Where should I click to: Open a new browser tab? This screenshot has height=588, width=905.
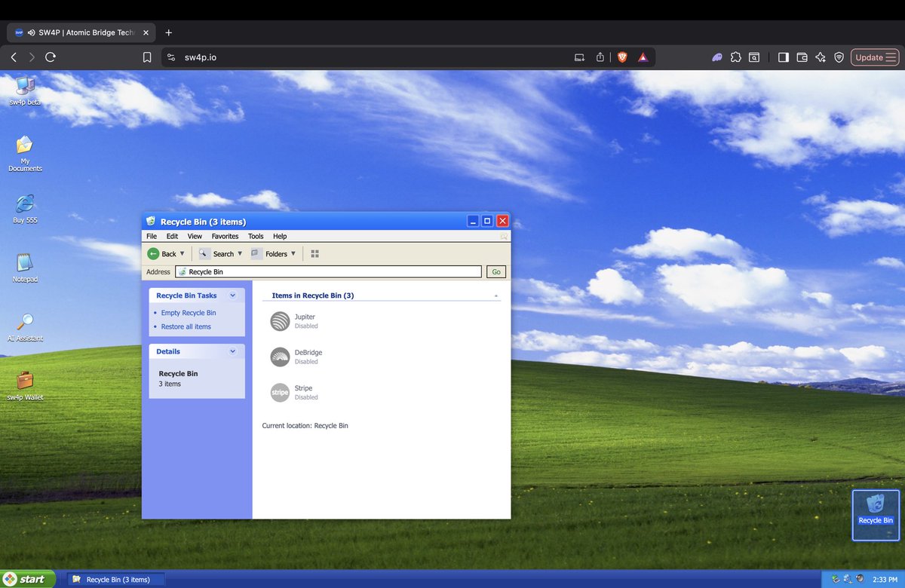pyautogui.click(x=169, y=32)
